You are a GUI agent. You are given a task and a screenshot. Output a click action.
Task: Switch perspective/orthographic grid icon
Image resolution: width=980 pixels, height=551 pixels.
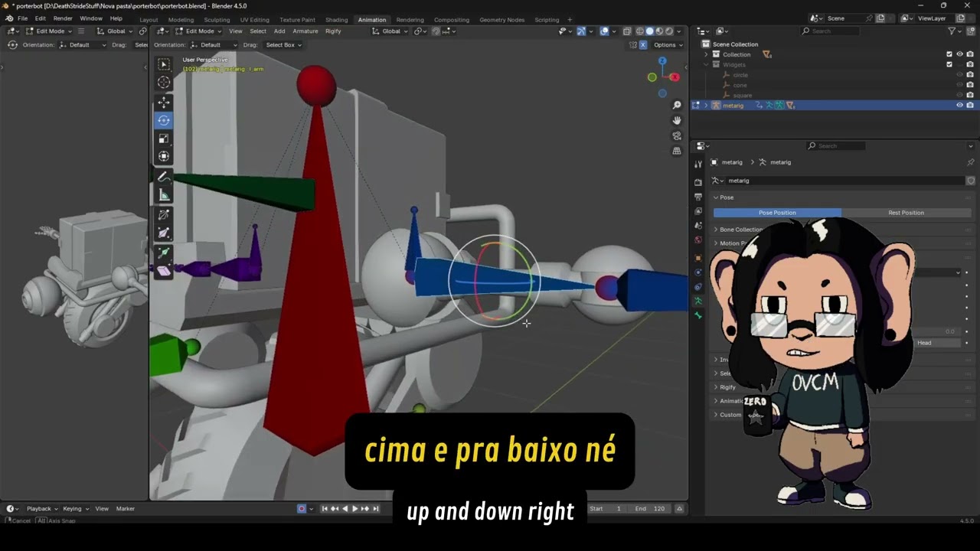click(677, 151)
